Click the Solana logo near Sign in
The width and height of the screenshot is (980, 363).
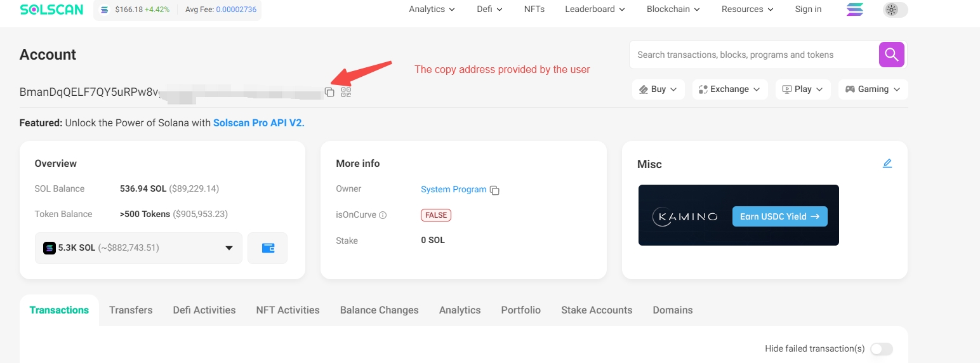point(855,10)
